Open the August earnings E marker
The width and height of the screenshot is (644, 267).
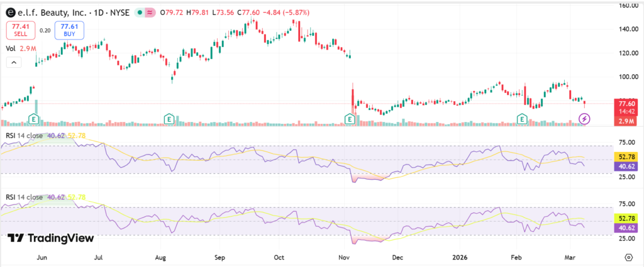pyautogui.click(x=169, y=118)
